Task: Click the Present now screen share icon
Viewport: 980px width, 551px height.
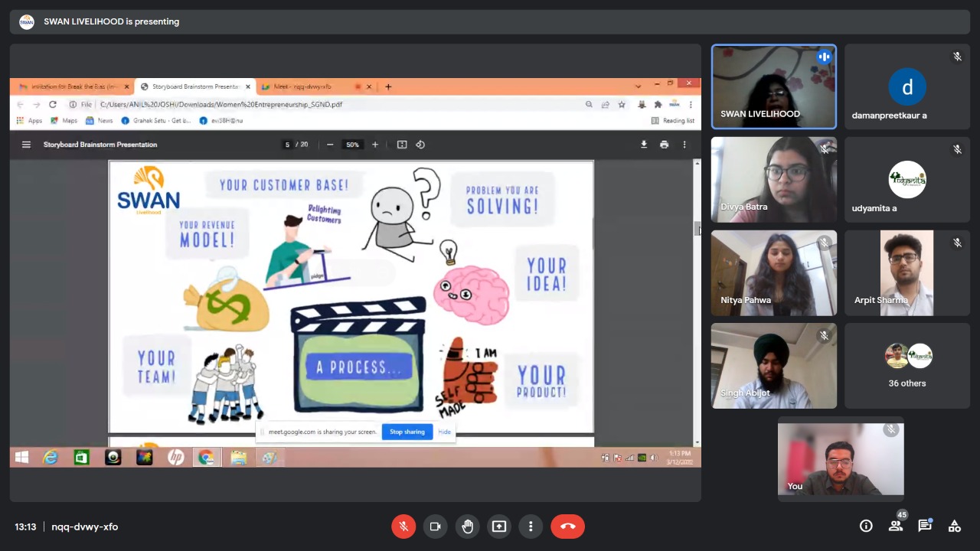Action: tap(499, 527)
